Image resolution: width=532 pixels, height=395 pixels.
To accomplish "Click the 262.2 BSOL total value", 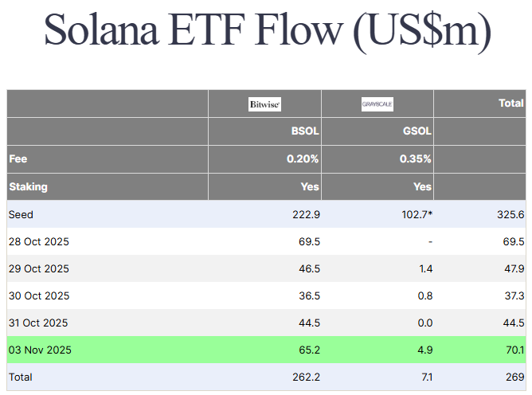I will point(305,377).
